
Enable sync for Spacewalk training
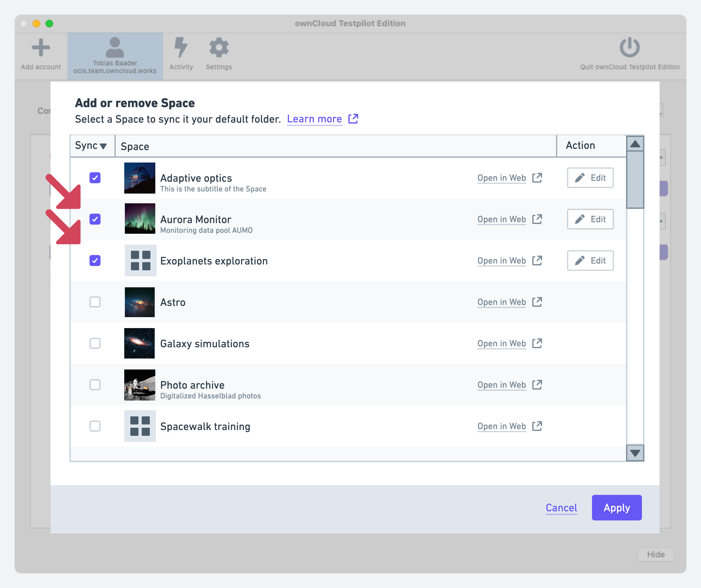(95, 426)
